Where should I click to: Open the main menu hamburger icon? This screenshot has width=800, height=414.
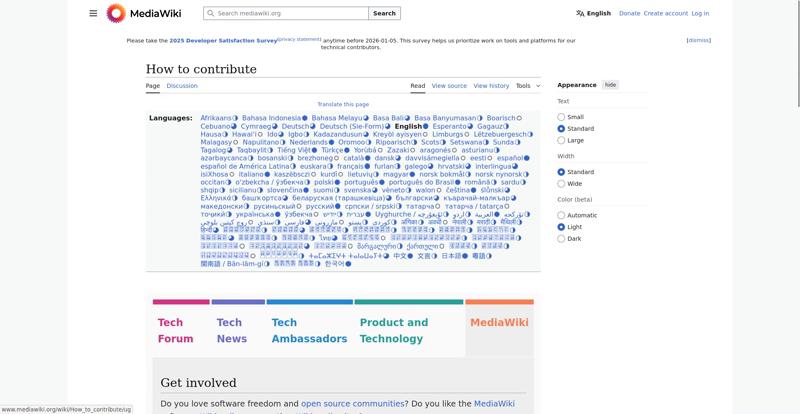pos(93,13)
